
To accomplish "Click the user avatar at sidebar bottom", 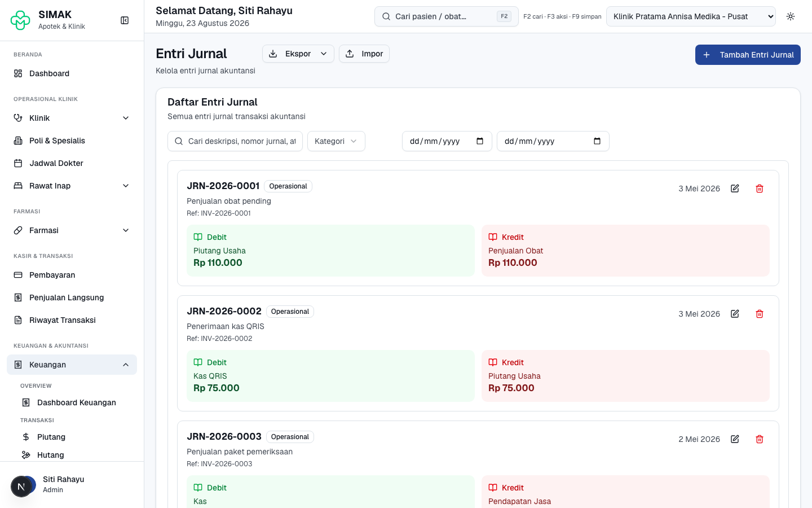I will [x=23, y=485].
